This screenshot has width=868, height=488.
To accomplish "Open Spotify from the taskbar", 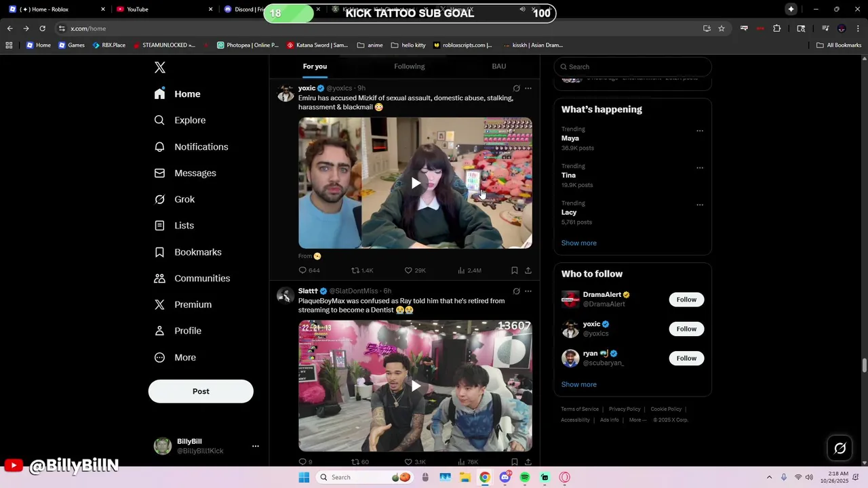I will click(525, 477).
